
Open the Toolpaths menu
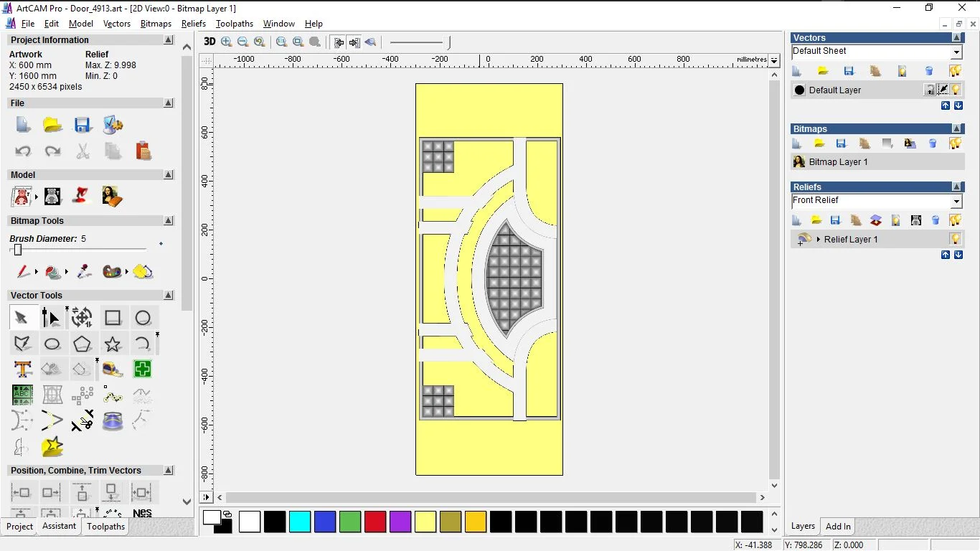tap(235, 24)
